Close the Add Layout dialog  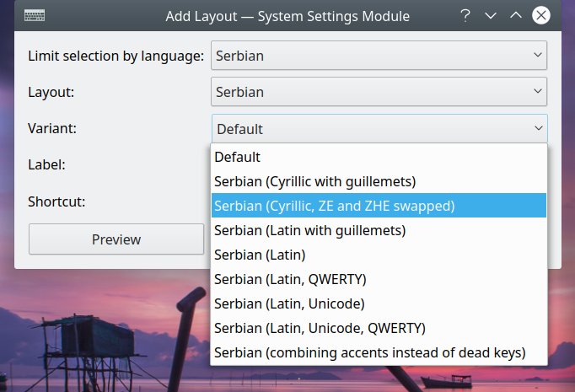(x=542, y=15)
